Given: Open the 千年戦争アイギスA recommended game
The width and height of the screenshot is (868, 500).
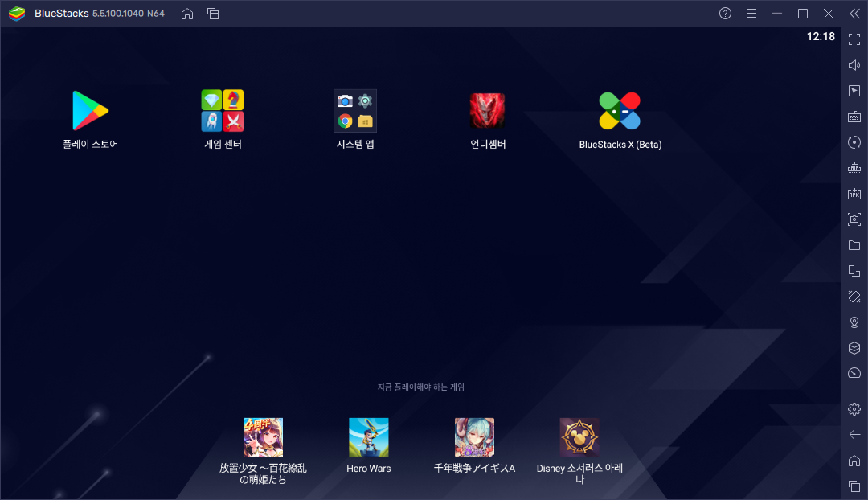Looking at the screenshot, I should click(x=474, y=437).
